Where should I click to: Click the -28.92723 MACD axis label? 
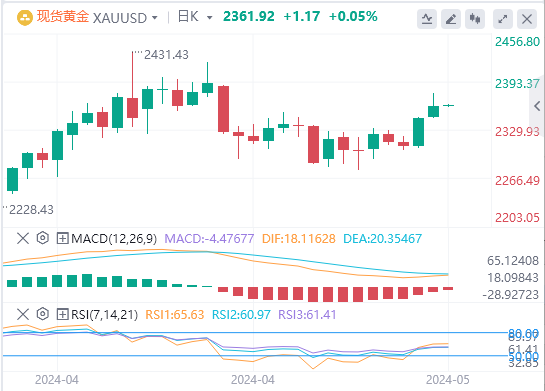[x=510, y=295]
